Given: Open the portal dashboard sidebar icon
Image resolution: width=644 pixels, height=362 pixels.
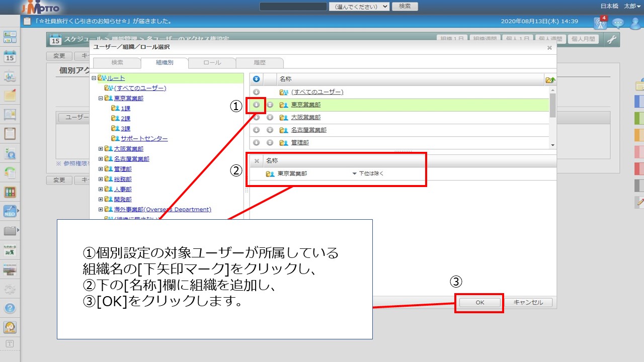Looking at the screenshot, I should pos(10,37).
